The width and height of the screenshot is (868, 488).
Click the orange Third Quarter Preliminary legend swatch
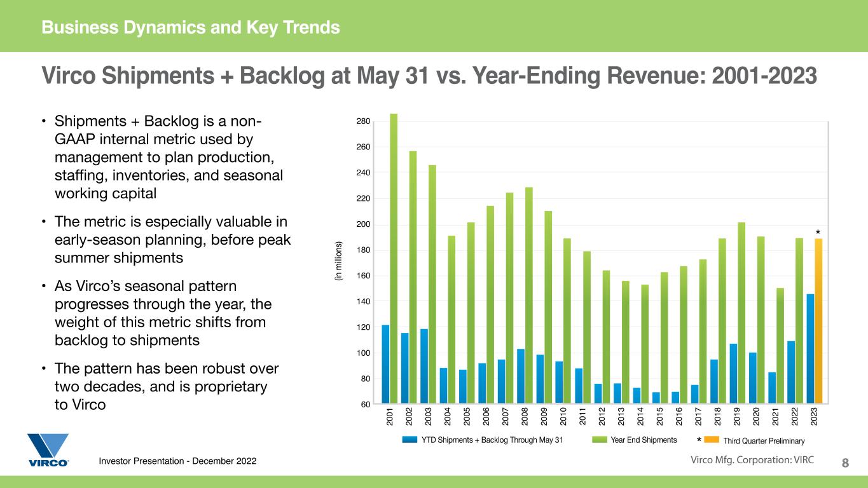coord(711,440)
